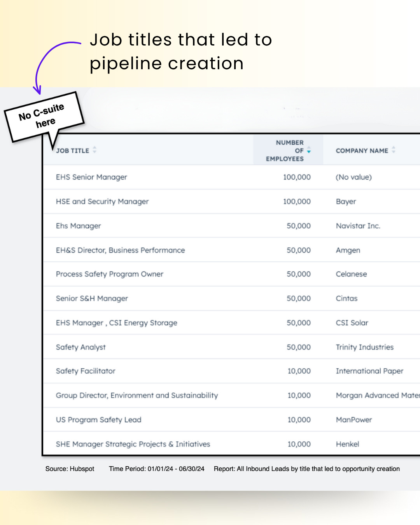Select the Safety Analyst job title

click(x=80, y=347)
